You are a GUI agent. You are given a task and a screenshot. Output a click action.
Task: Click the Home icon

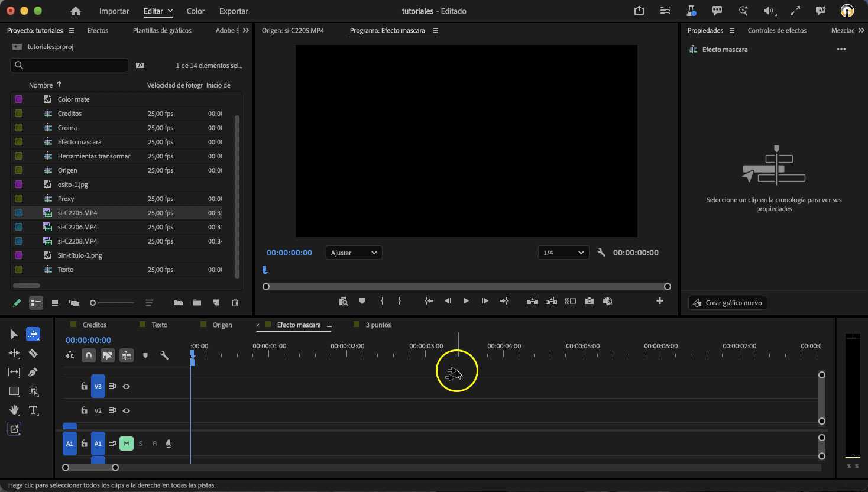pos(76,11)
